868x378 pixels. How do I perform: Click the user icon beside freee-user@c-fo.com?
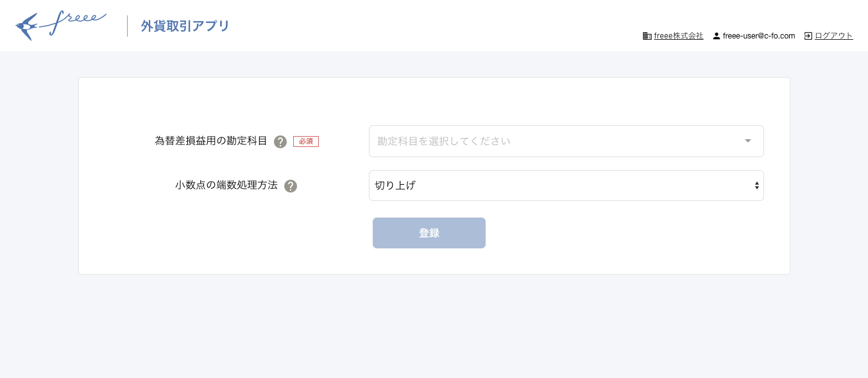pyautogui.click(x=717, y=36)
